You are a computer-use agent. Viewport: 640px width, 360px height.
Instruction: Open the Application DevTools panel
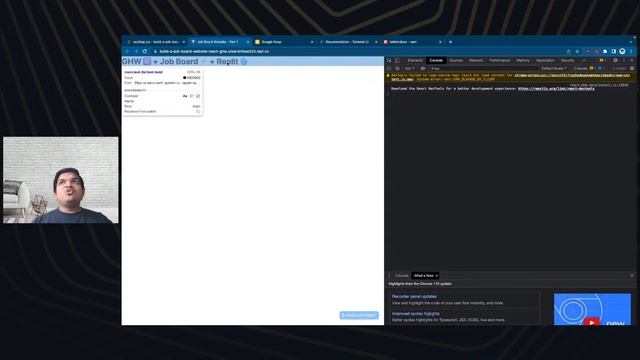pyautogui.click(x=545, y=60)
